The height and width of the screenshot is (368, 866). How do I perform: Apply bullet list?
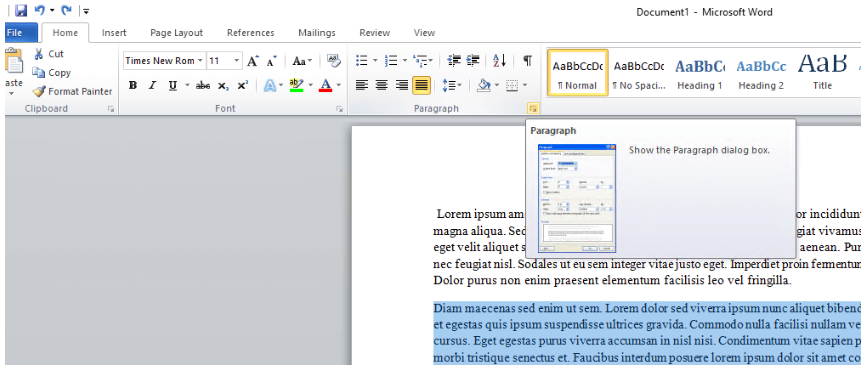[362, 60]
